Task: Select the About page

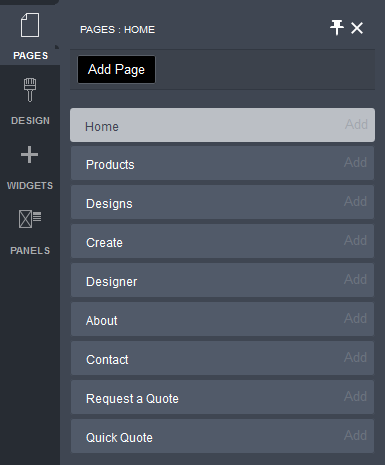Action: pos(222,319)
